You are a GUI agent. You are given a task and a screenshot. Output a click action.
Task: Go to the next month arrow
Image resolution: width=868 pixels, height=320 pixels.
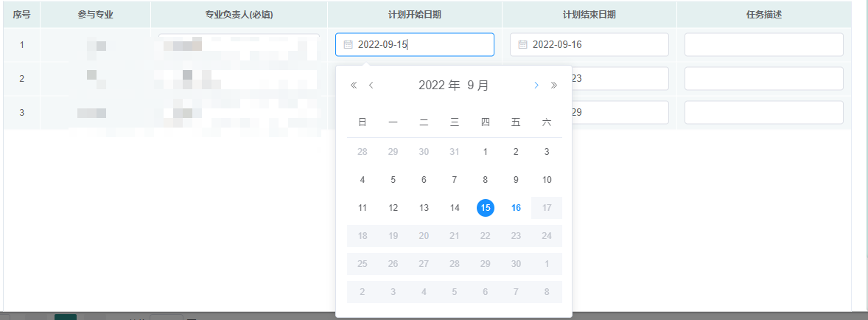coord(536,86)
